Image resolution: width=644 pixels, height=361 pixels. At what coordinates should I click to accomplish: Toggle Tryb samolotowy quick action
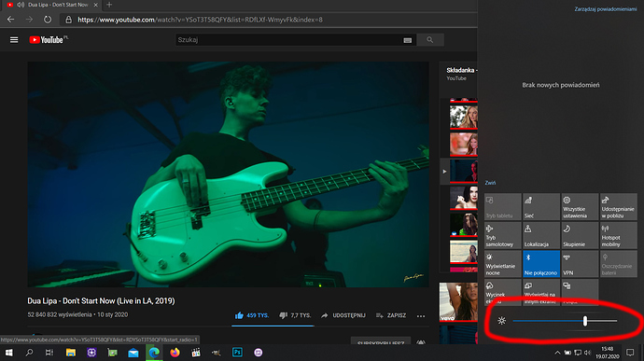[502, 235]
